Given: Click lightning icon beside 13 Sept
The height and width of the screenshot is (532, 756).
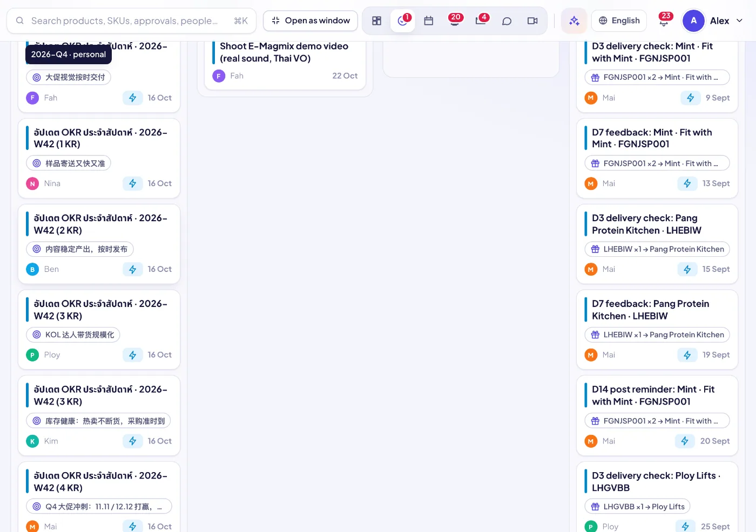Looking at the screenshot, I should (687, 183).
